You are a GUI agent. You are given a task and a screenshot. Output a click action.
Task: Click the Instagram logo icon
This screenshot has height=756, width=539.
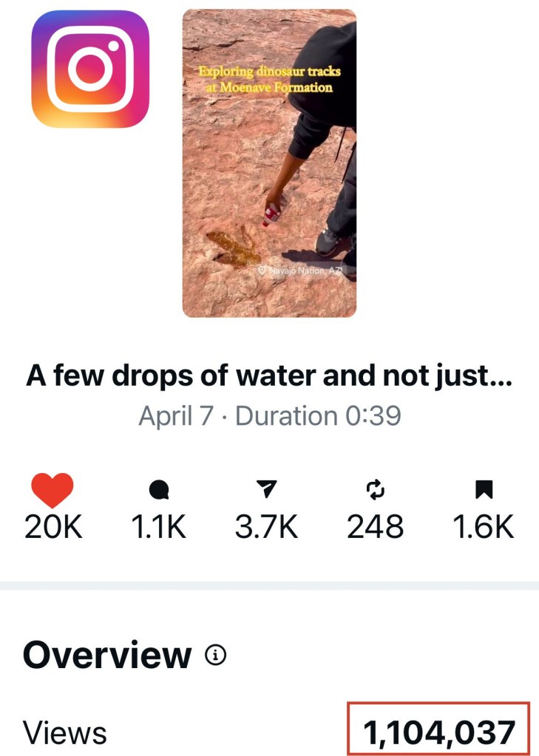(x=90, y=69)
